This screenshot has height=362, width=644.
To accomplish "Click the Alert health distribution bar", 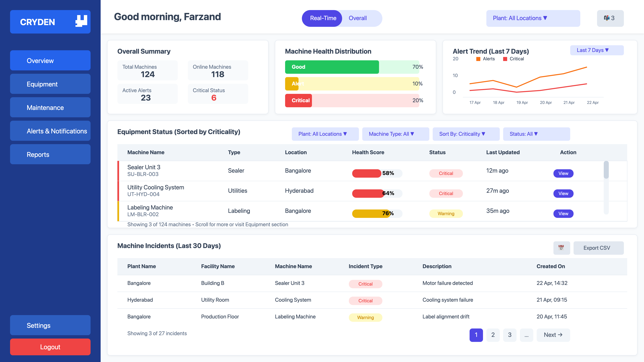I will 352,84.
